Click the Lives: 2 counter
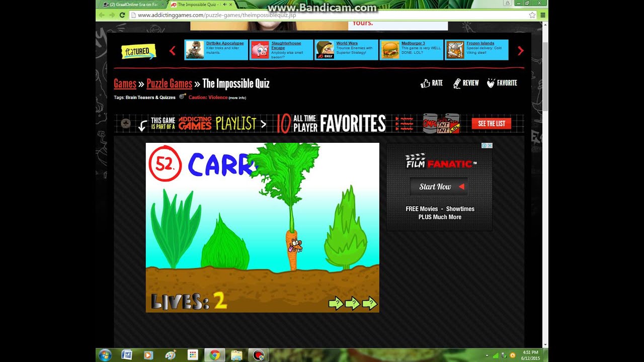This screenshot has height=362, width=644. click(x=189, y=301)
